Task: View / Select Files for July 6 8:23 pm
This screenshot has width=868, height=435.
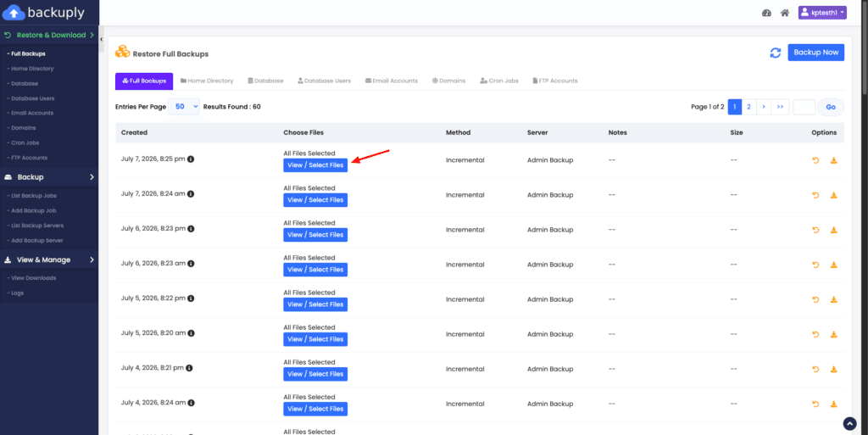Action: click(x=315, y=235)
